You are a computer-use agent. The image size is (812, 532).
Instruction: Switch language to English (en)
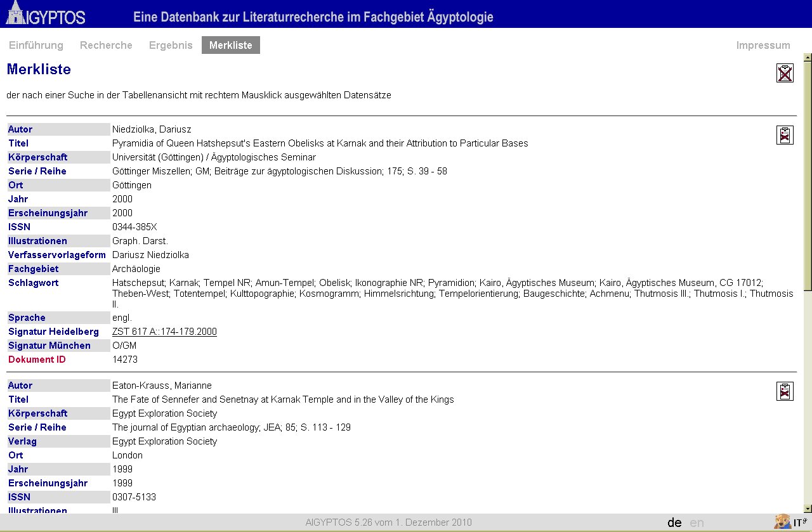(697, 522)
